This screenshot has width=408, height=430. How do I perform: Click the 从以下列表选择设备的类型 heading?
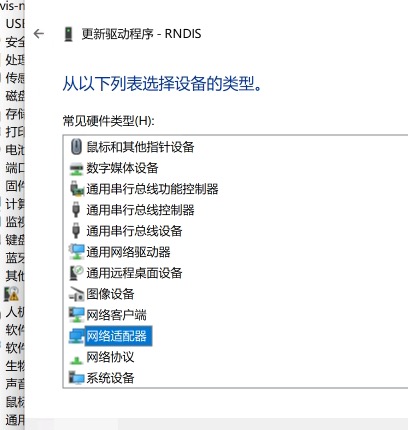point(163,83)
